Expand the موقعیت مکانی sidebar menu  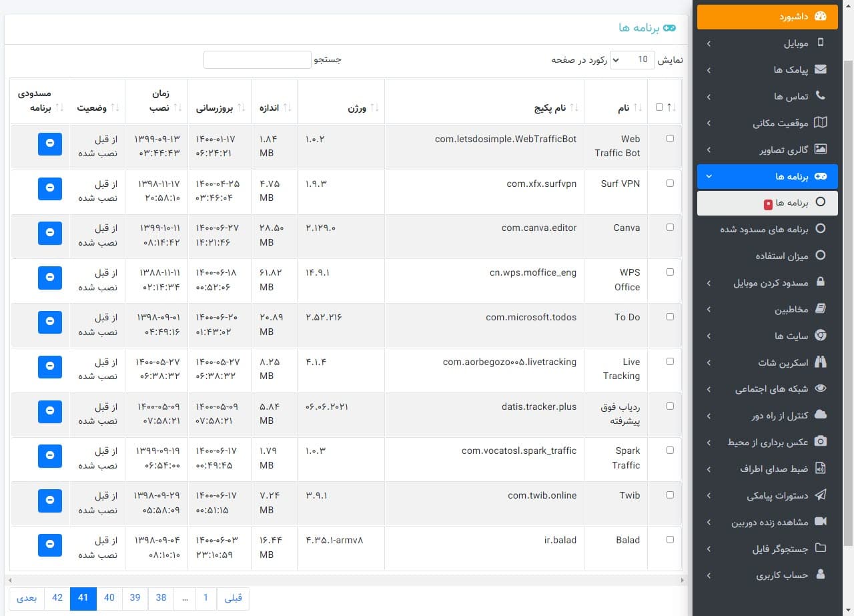(766, 123)
